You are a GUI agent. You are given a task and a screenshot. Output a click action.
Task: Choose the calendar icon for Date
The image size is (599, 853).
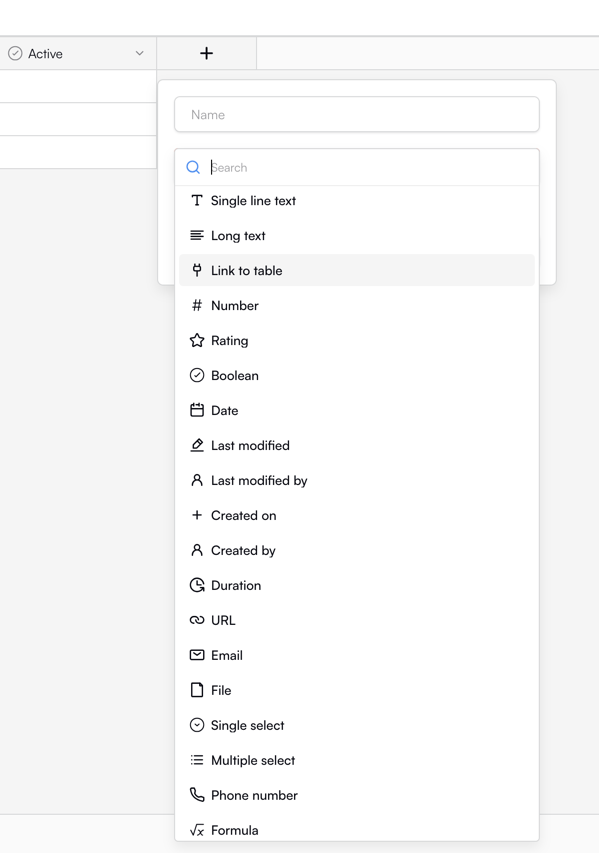tap(197, 410)
